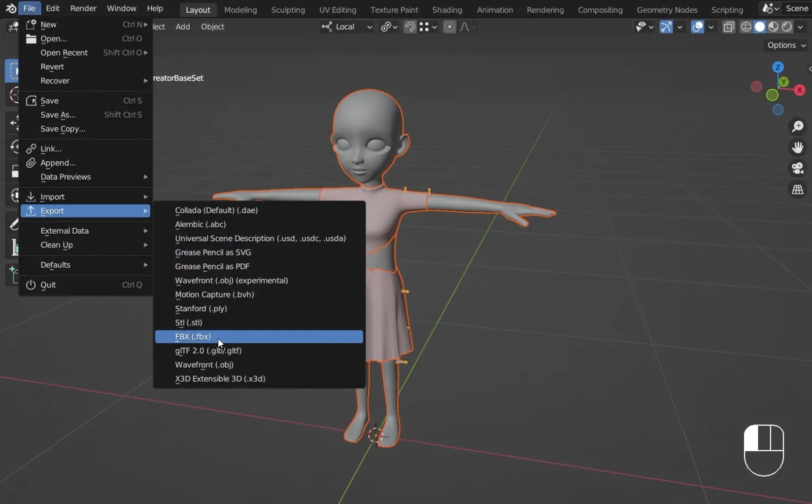
Task: Open the transform pivot point dropdown
Action: pos(389,27)
